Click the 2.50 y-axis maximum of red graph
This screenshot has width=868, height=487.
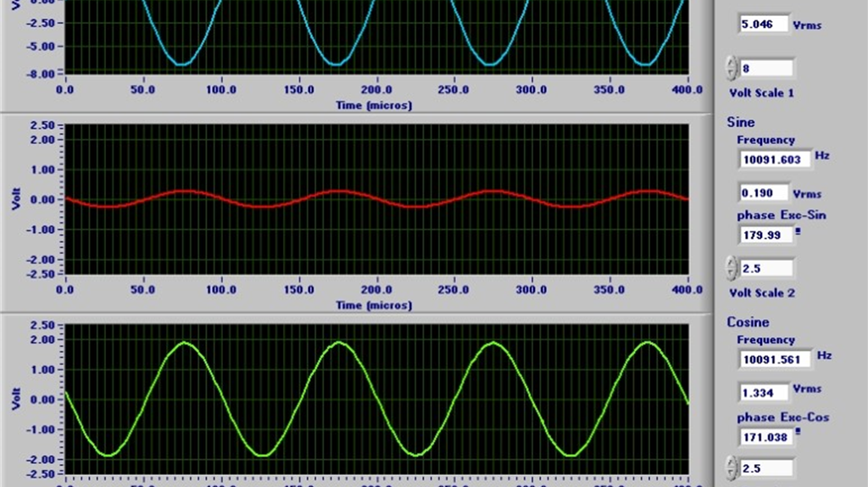[x=41, y=125]
